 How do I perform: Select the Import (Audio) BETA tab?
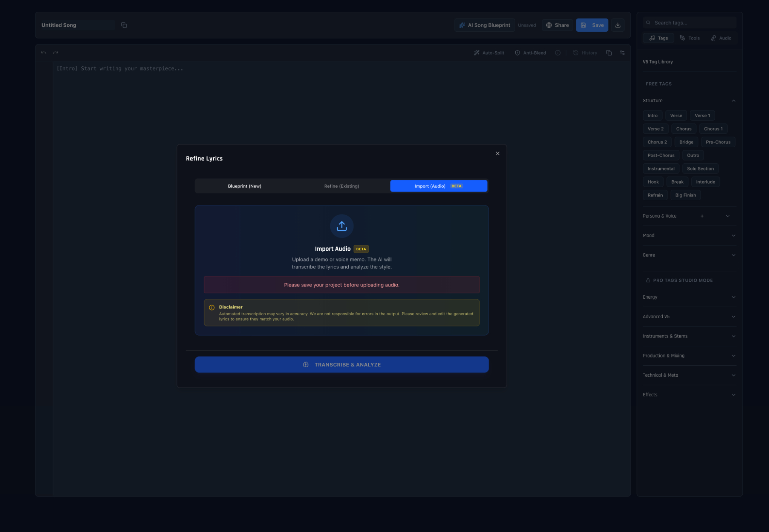[438, 186]
